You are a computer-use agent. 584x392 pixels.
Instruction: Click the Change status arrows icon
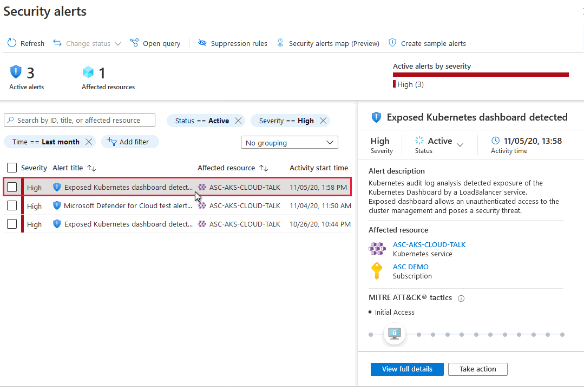[x=57, y=43]
